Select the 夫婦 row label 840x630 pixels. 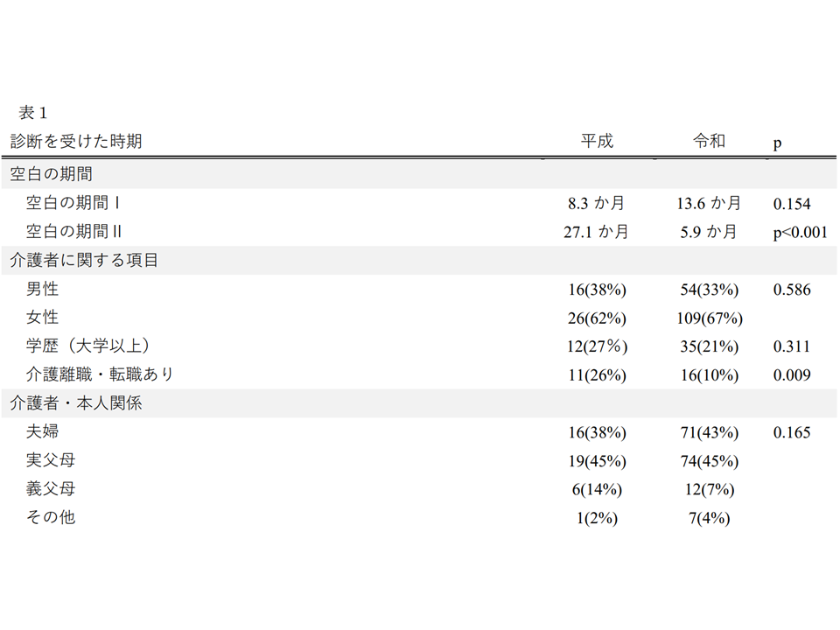(42, 431)
